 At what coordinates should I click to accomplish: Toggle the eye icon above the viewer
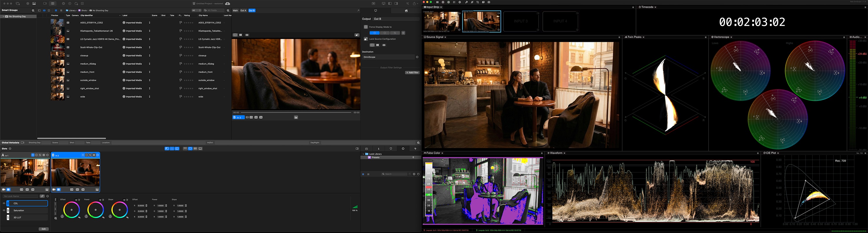(247, 35)
